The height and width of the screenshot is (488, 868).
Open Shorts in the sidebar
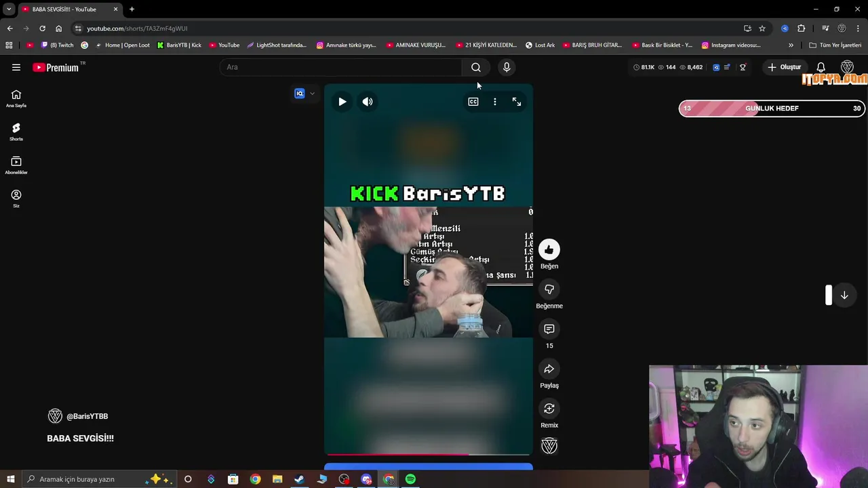click(16, 132)
